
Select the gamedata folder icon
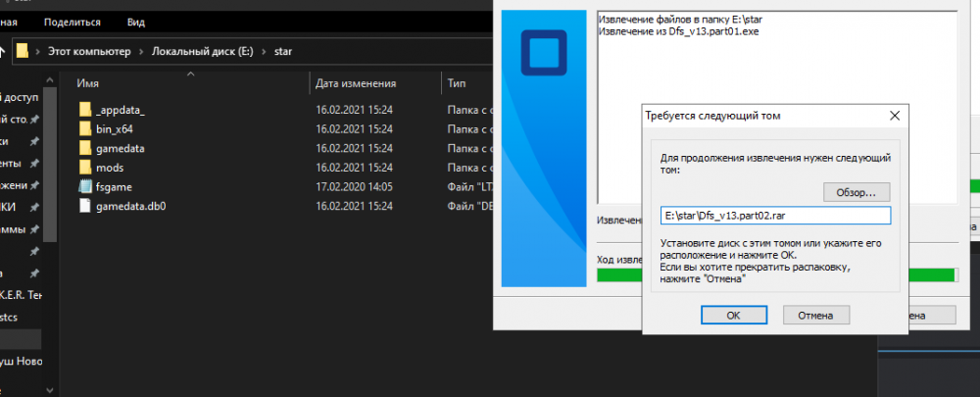[85, 149]
